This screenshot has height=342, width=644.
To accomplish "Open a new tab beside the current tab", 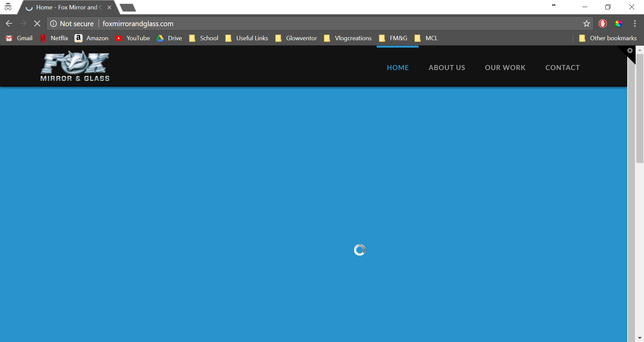I will click(128, 7).
